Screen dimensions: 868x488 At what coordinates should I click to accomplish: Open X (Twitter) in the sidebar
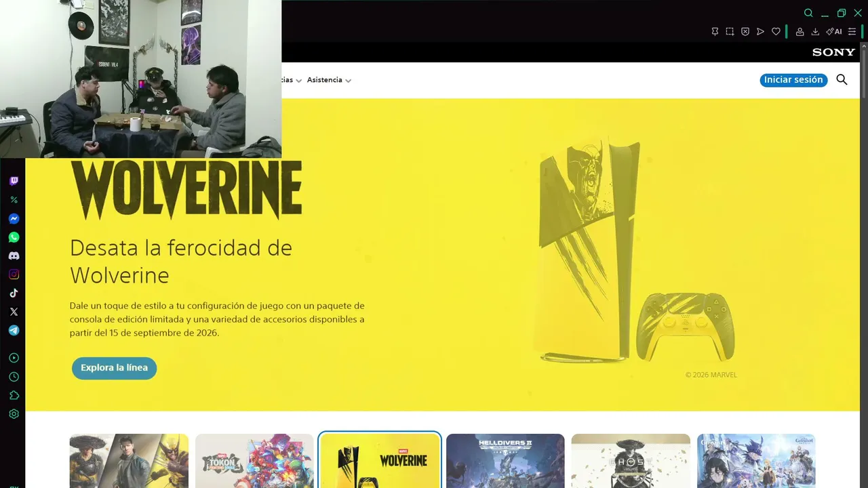point(14,312)
